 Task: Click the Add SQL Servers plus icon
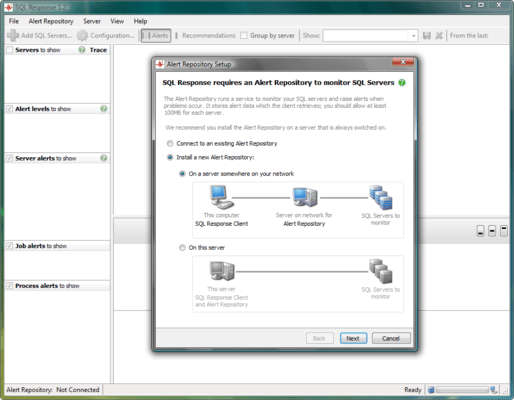coord(13,35)
